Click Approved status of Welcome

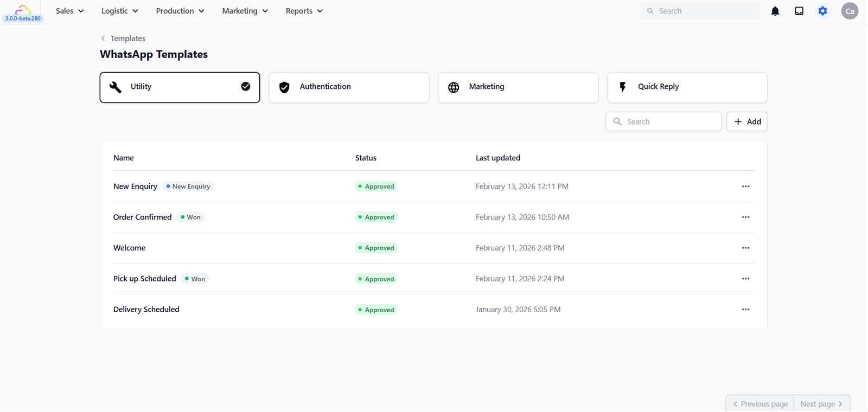376,248
